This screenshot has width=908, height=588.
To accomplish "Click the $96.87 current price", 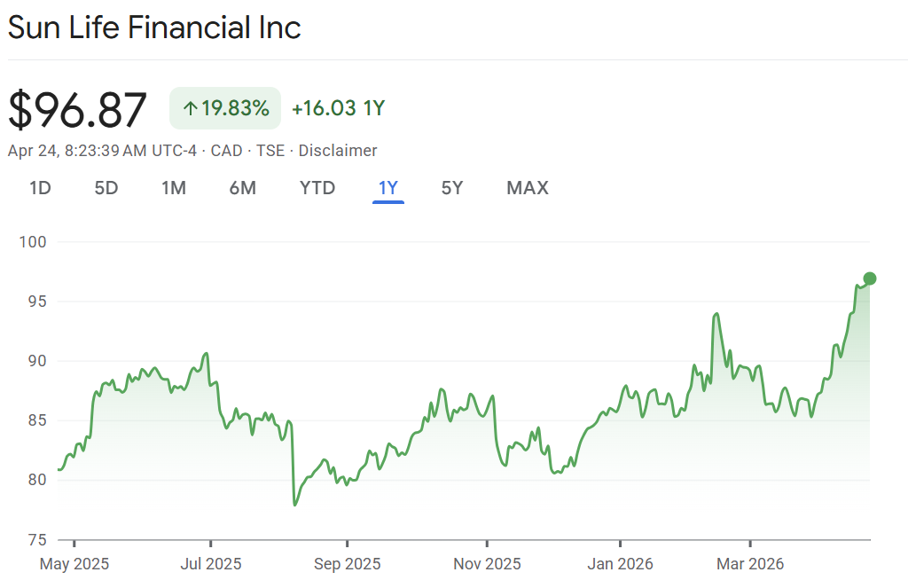I will 77,110.
